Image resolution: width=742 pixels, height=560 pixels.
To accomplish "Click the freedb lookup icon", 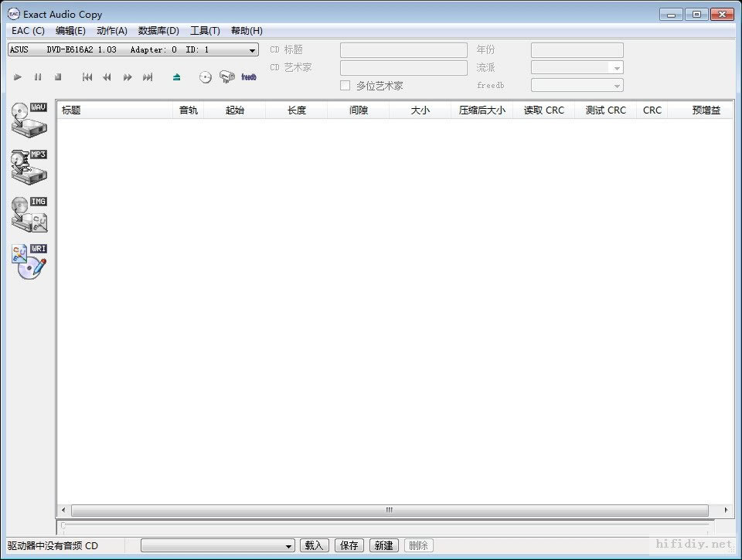I will click(x=248, y=77).
